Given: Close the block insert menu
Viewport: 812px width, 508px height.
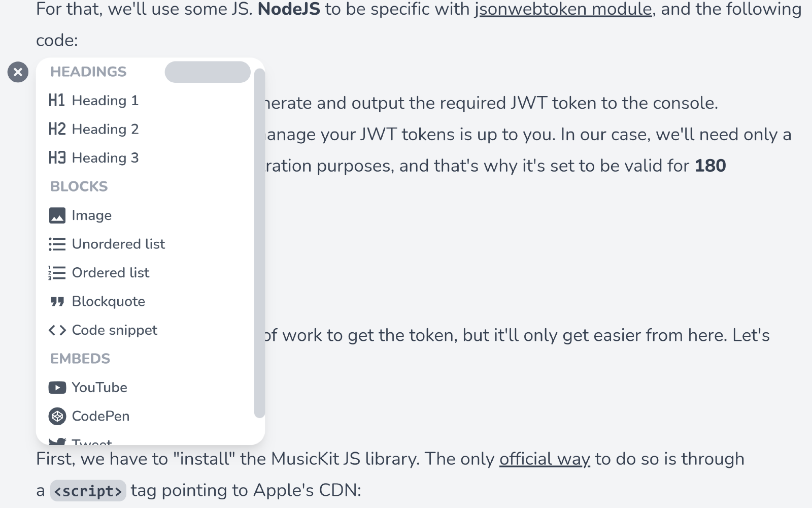Looking at the screenshot, I should pyautogui.click(x=18, y=72).
